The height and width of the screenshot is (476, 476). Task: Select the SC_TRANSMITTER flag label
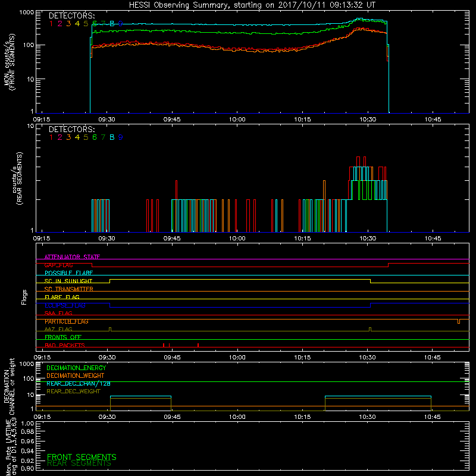[68, 289]
